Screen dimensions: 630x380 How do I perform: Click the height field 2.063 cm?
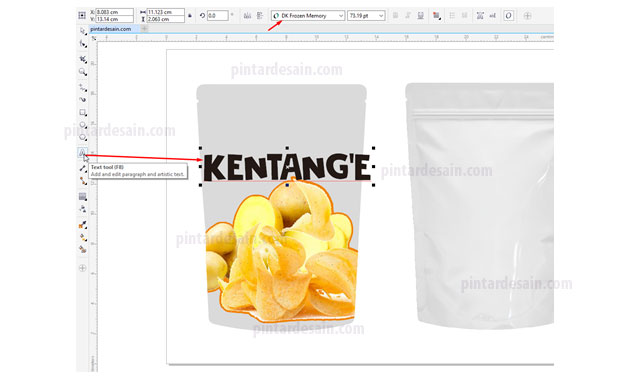tap(165, 19)
